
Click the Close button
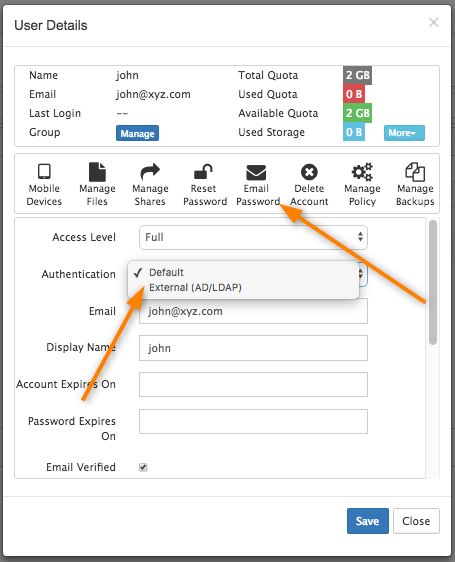point(416,521)
